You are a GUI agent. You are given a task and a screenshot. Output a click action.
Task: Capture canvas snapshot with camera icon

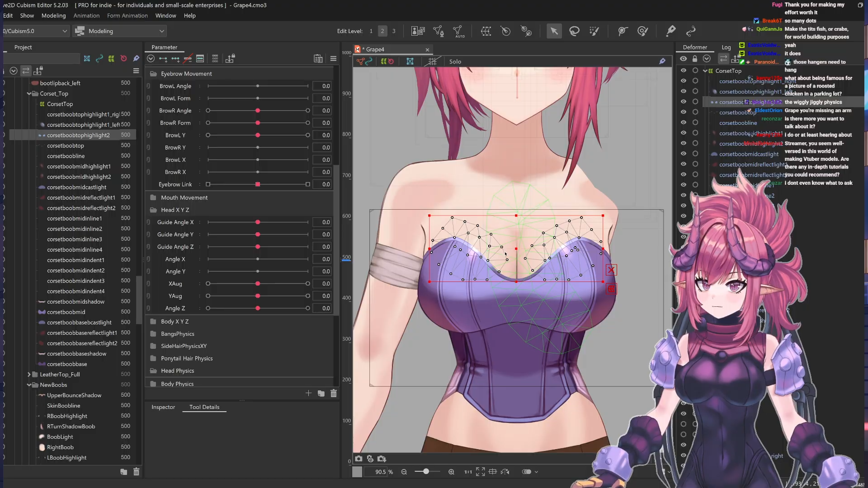[x=359, y=459]
